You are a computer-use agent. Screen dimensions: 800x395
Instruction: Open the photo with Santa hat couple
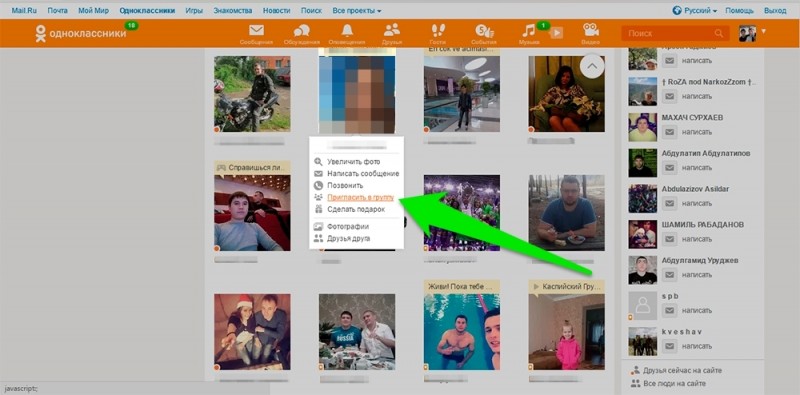coord(252,332)
